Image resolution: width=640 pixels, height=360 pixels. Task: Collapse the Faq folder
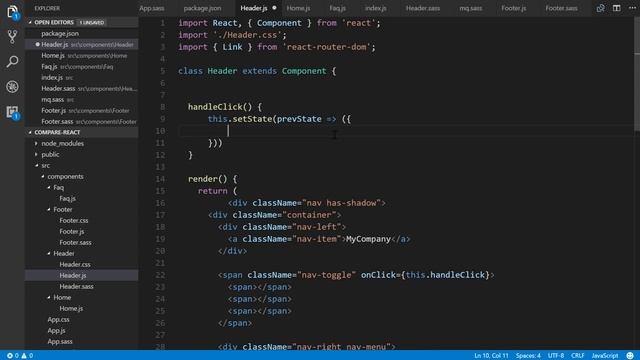click(49, 187)
